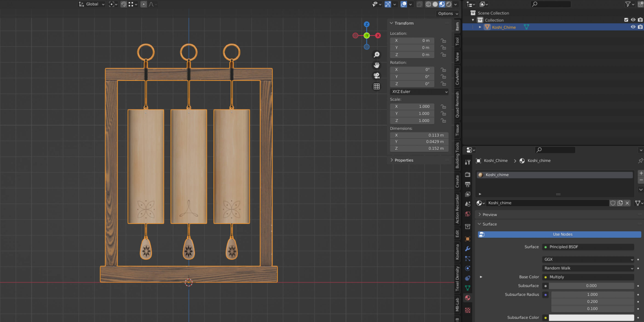
Task: Open the View sidebar tab
Action: pyautogui.click(x=457, y=57)
